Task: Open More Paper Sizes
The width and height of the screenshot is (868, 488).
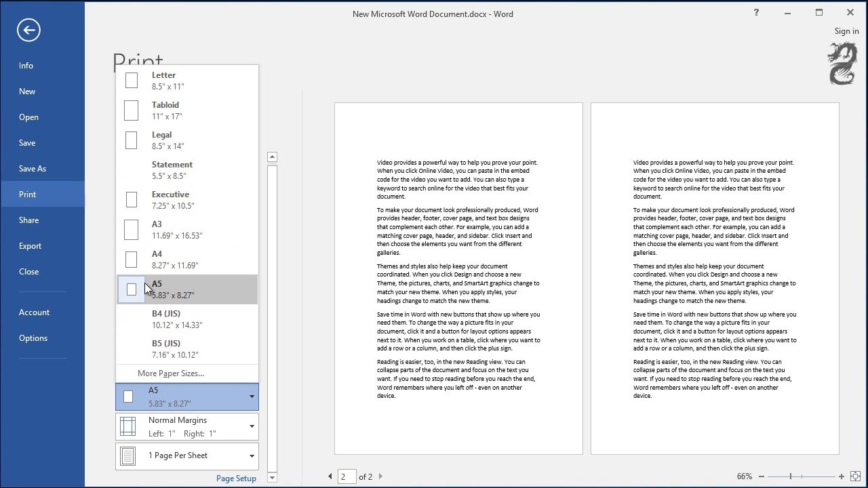Action: click(x=187, y=373)
